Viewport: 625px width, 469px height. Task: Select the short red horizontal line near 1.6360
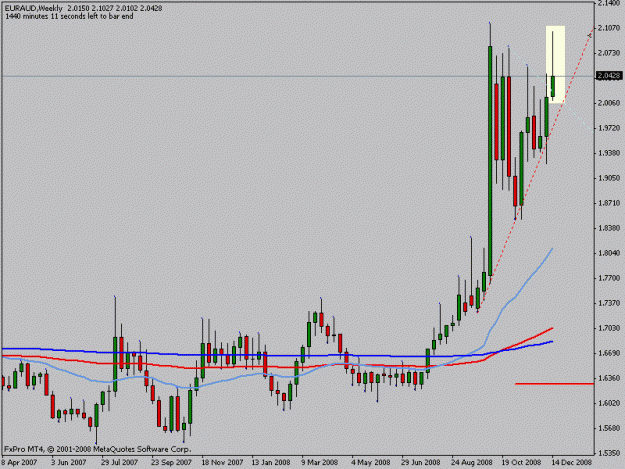click(x=554, y=384)
